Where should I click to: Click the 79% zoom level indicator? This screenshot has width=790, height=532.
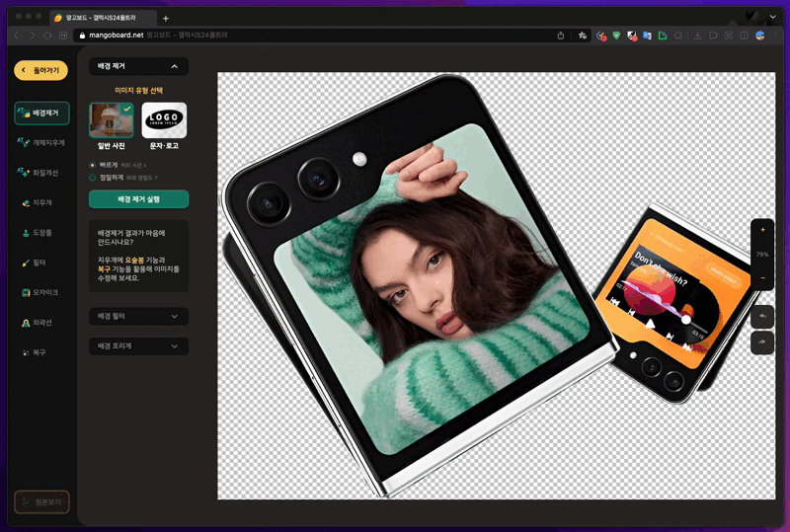pos(762,255)
